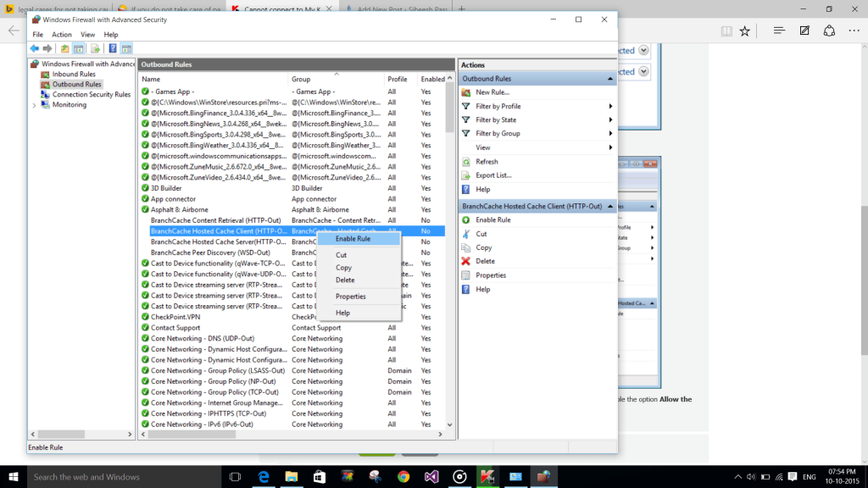Image resolution: width=868 pixels, height=488 pixels.
Task: Select Inbound Rules in the console tree
Action: (x=74, y=75)
